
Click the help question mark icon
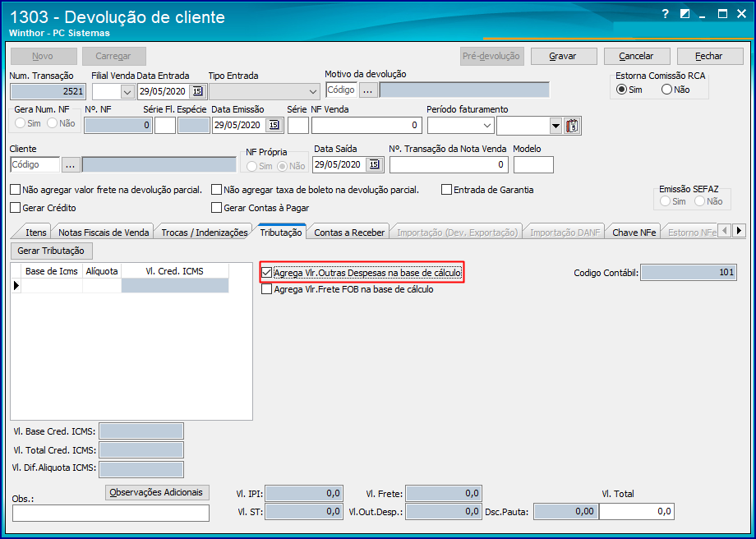(666, 14)
